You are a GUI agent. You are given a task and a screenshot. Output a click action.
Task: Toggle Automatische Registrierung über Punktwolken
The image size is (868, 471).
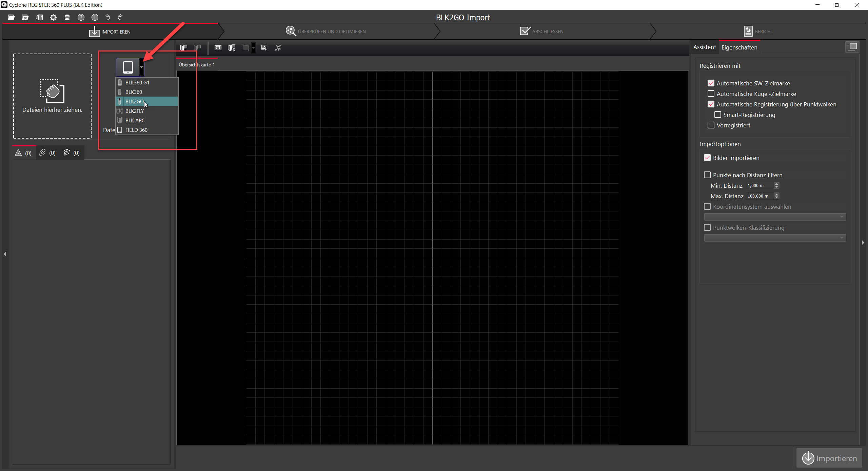point(711,104)
